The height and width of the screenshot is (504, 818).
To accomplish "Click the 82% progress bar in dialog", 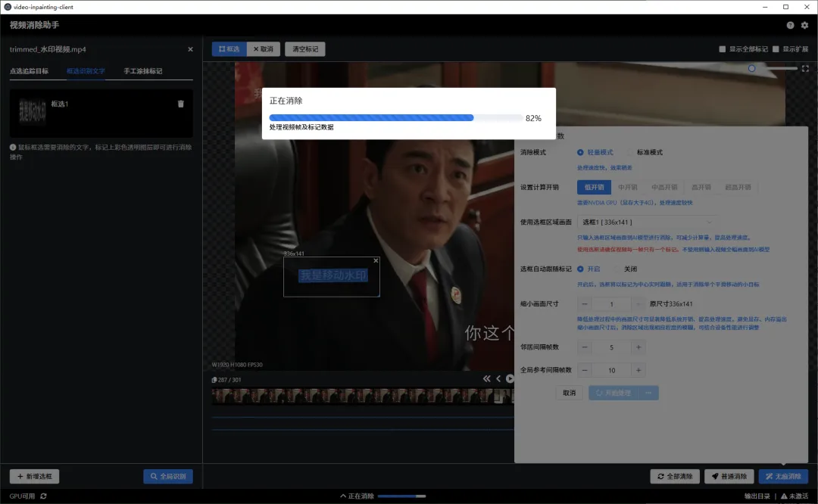I will point(395,118).
